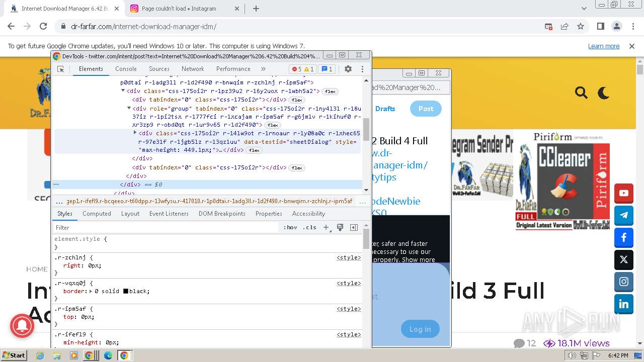This screenshot has width=644, height=362.
Task: Open Facebook social sidebar button
Action: 624,237
